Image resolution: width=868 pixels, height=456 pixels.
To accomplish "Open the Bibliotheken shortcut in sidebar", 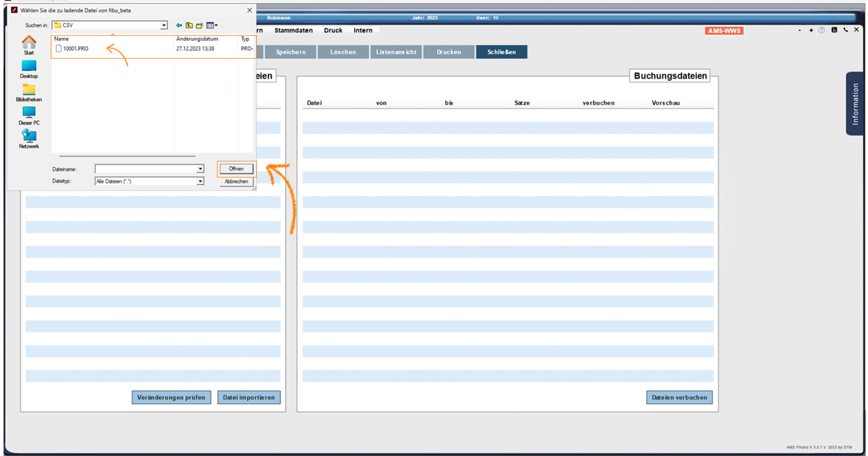I will click(x=29, y=92).
